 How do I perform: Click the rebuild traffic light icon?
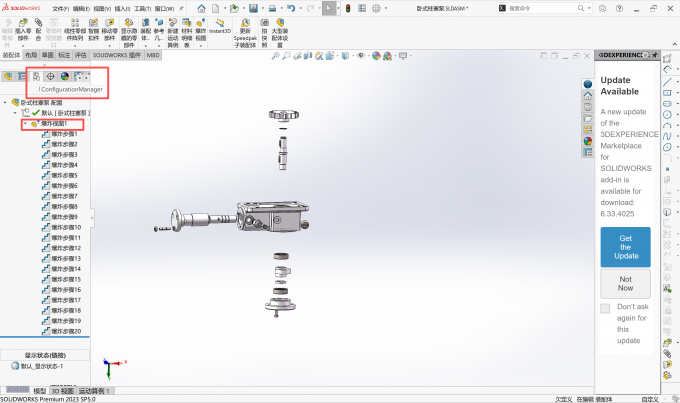point(347,8)
